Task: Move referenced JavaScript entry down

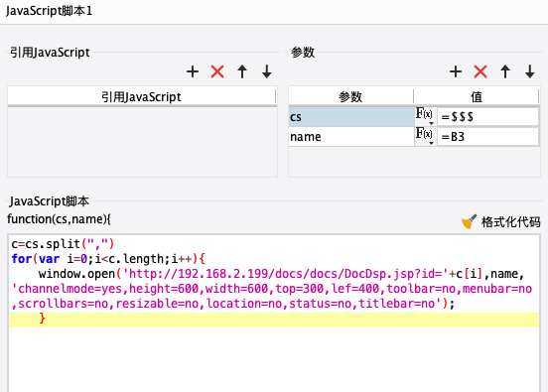Action: (267, 71)
